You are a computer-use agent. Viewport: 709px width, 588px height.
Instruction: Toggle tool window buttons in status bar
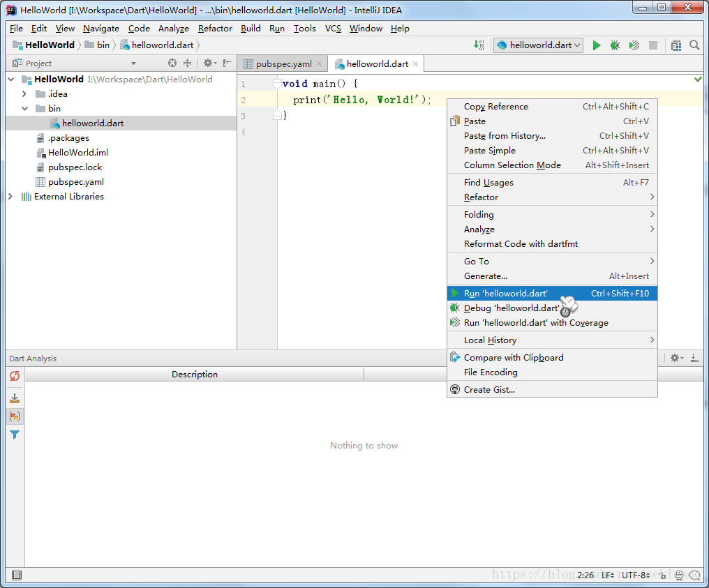pyautogui.click(x=17, y=575)
